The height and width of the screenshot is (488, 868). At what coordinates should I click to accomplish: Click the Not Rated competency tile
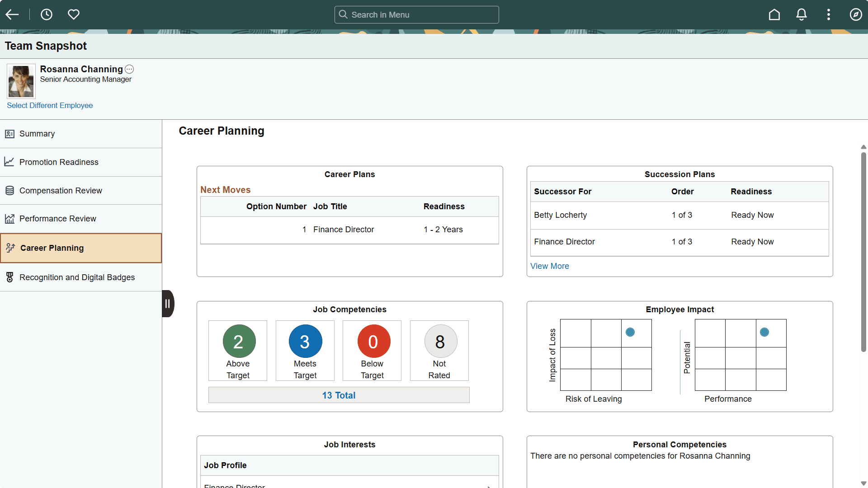(439, 351)
